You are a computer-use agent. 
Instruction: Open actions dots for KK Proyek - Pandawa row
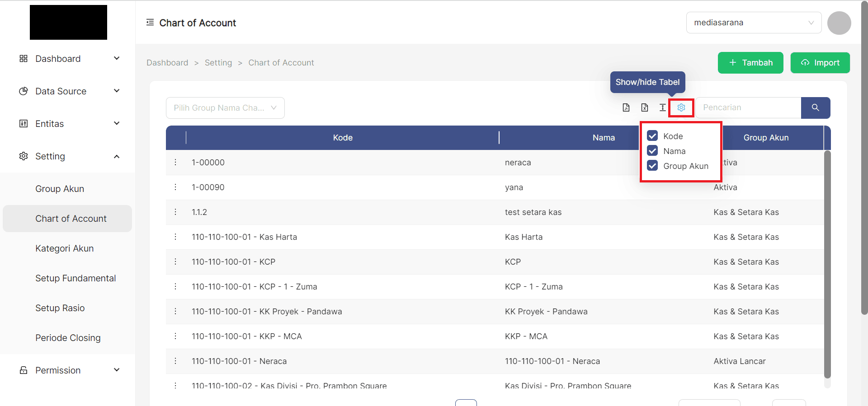[175, 311]
